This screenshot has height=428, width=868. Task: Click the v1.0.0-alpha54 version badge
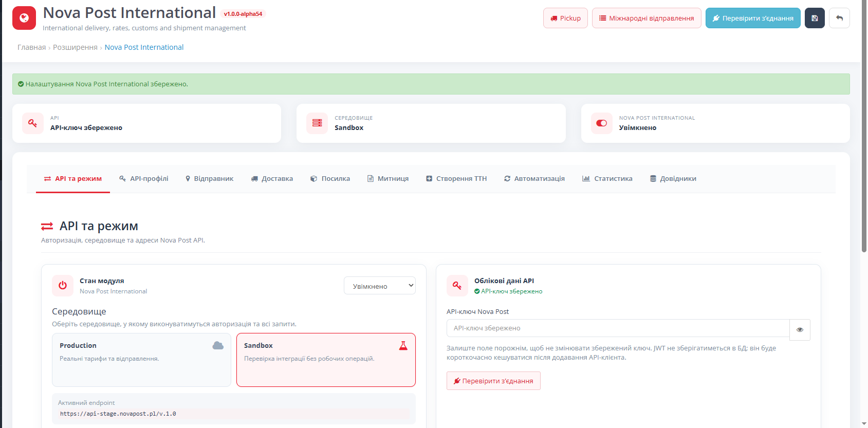pyautogui.click(x=243, y=14)
